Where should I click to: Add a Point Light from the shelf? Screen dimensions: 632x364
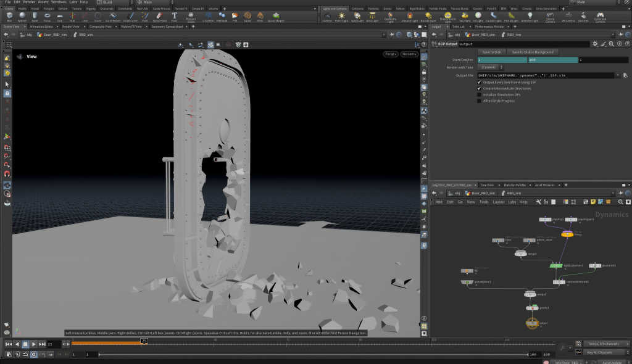(341, 17)
